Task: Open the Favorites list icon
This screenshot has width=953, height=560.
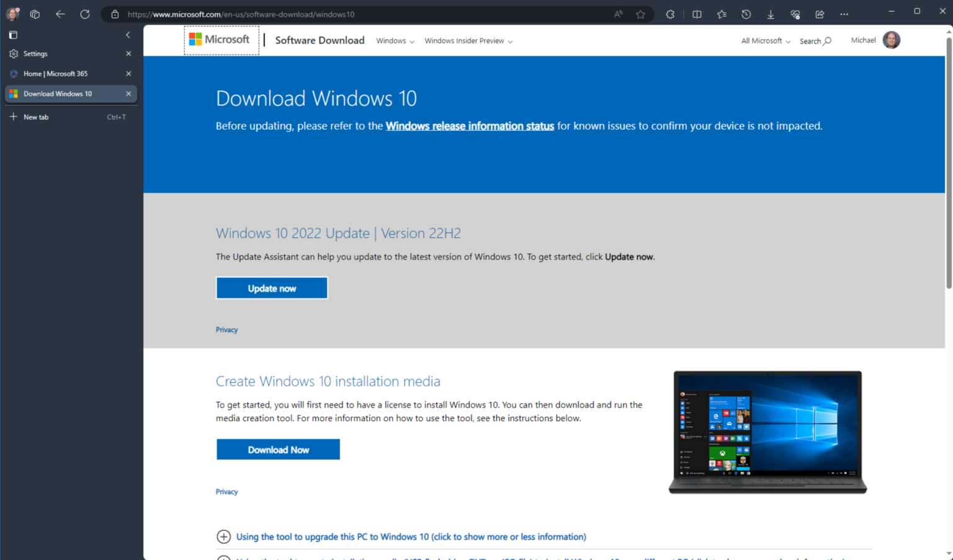Action: [x=721, y=14]
